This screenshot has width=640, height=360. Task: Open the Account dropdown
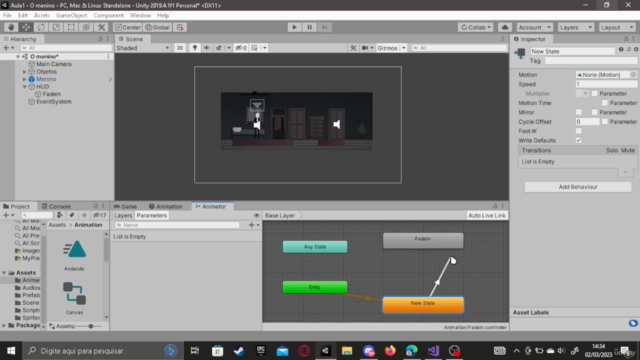(x=534, y=27)
